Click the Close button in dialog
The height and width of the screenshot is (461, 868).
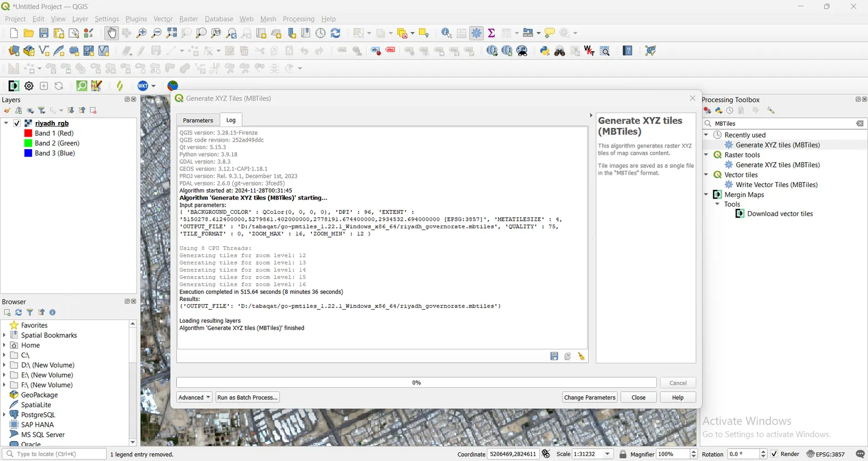tap(639, 398)
